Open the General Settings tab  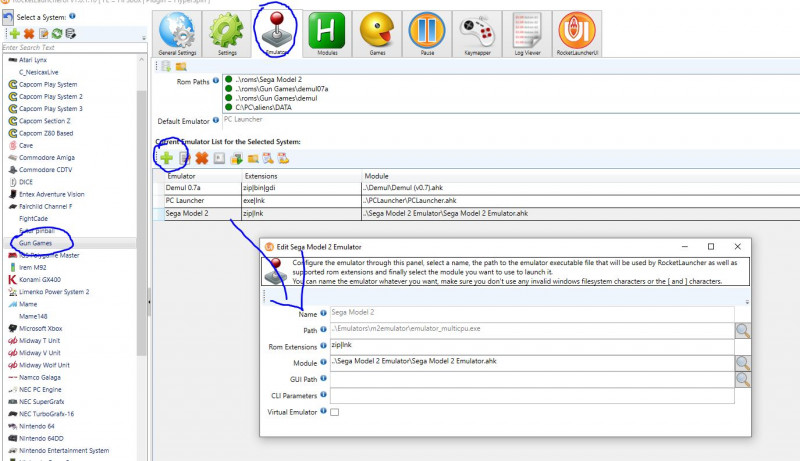177,34
